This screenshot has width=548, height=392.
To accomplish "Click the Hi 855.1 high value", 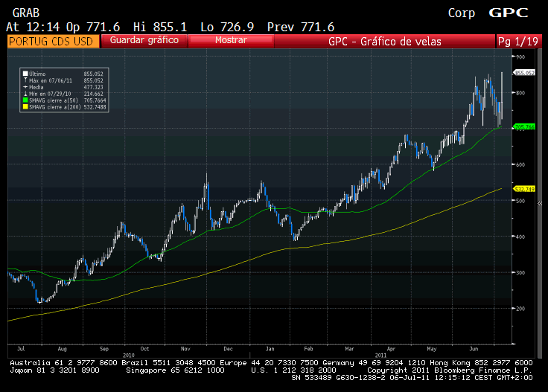I will pos(160,27).
